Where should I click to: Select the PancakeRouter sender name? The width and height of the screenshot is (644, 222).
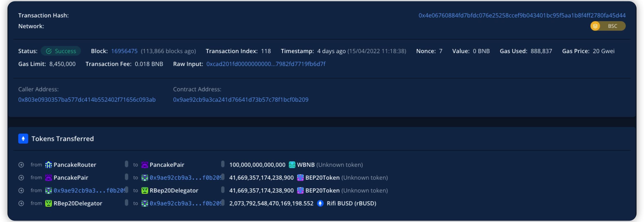click(75, 165)
